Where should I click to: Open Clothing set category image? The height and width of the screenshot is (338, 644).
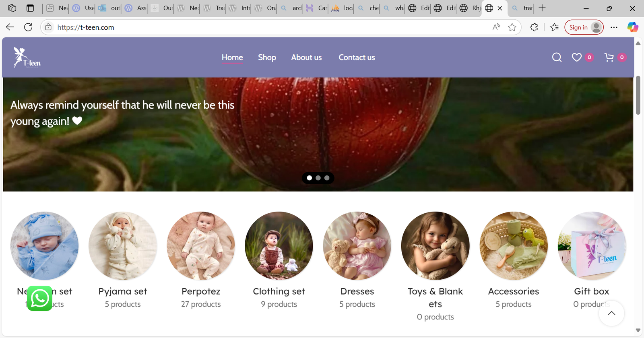pyautogui.click(x=279, y=246)
